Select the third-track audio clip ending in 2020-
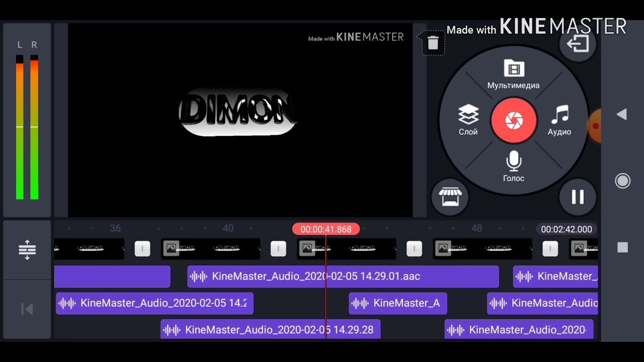 click(519, 330)
